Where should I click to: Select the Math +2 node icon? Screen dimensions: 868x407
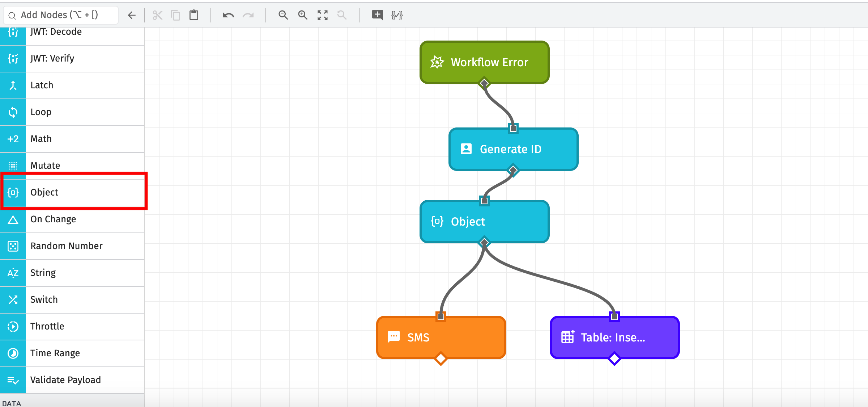[13, 139]
